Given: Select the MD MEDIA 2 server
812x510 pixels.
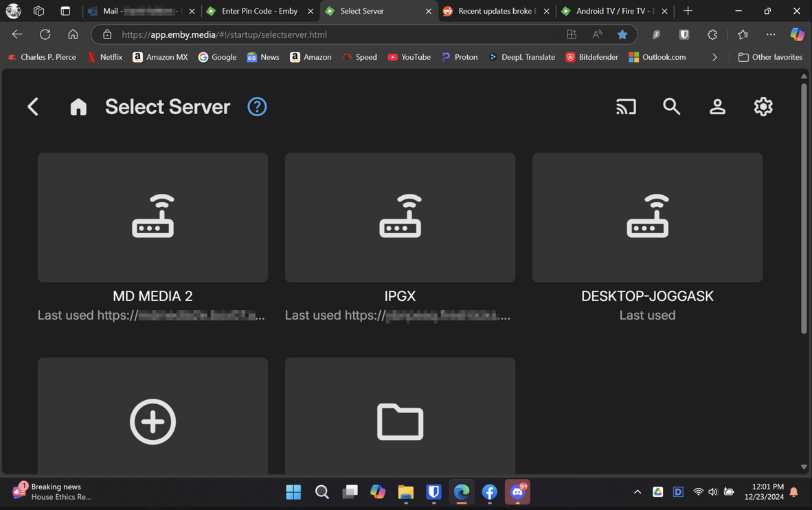Looking at the screenshot, I should [153, 217].
